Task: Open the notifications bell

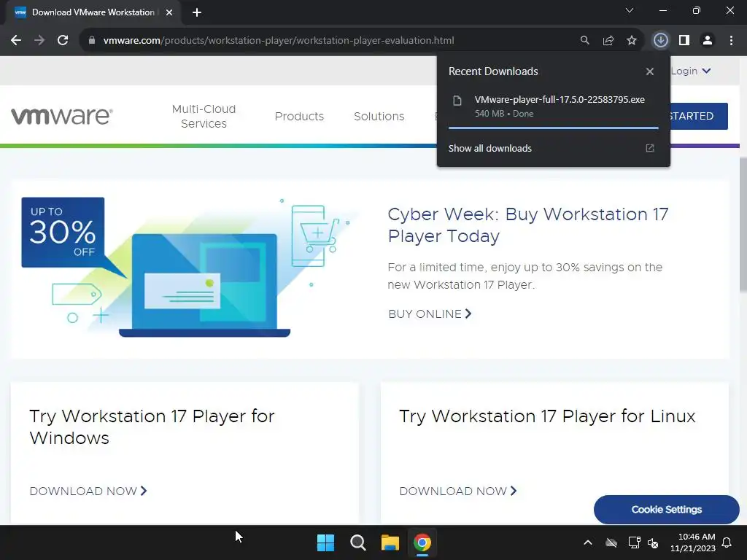Action: [x=727, y=542]
